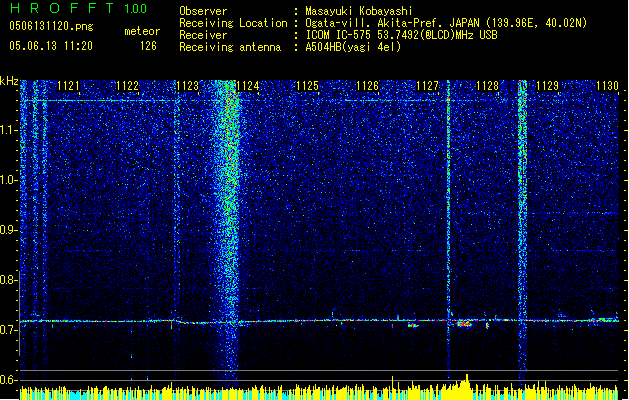Image resolution: width=629 pixels, height=400 pixels.
Task: Click the 1123 time marker
Action: [188, 86]
